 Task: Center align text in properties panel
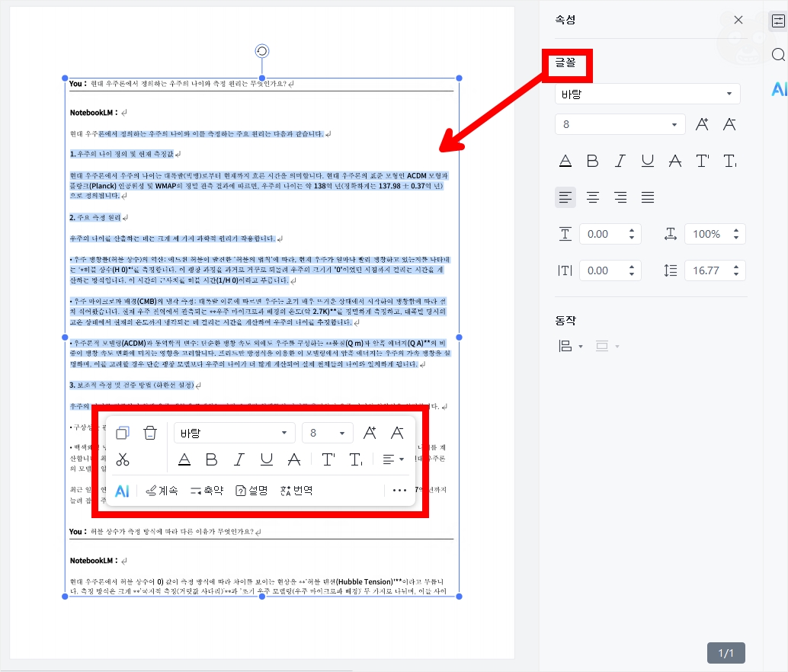pos(592,197)
